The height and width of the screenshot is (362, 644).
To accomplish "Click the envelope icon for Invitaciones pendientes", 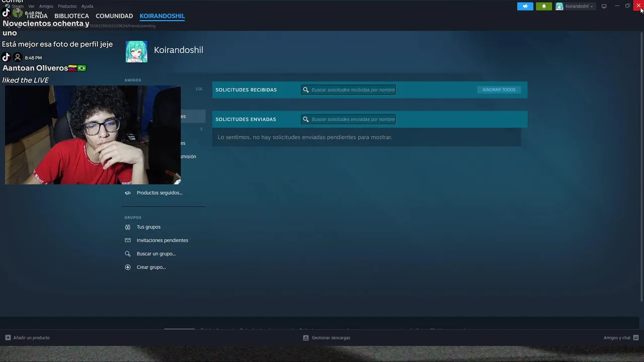I will point(128,240).
